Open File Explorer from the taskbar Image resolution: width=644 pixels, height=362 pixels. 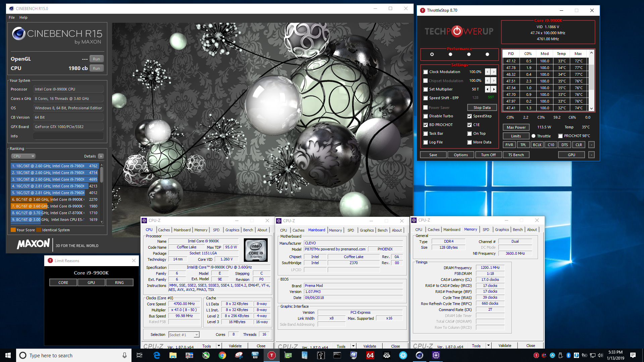(x=173, y=355)
